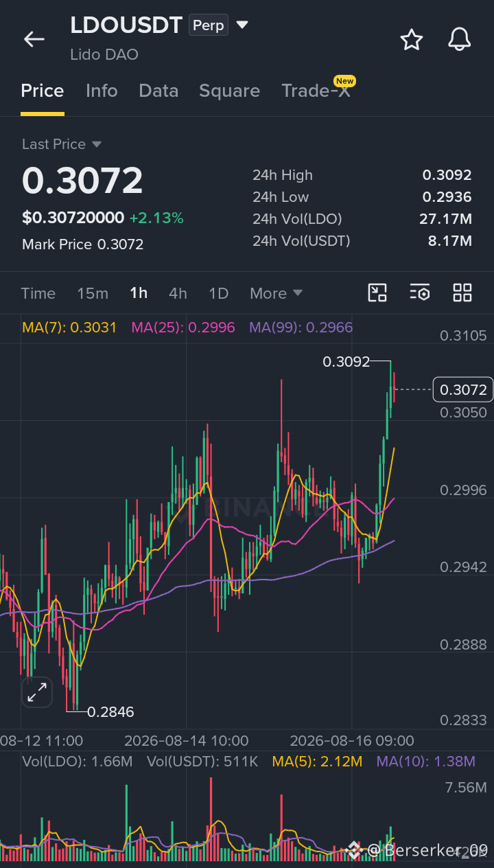
Task: Tap the 7.56M volume axis label
Action: tap(466, 788)
